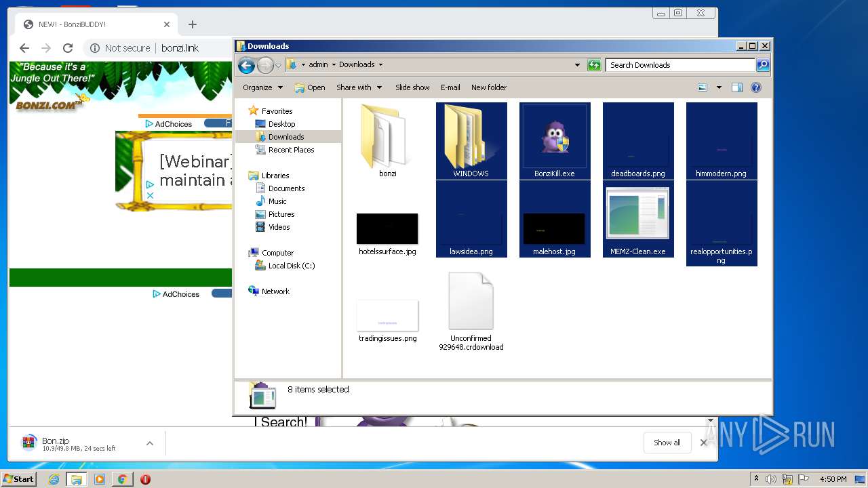Click the red Opera taskbar icon

(145, 479)
